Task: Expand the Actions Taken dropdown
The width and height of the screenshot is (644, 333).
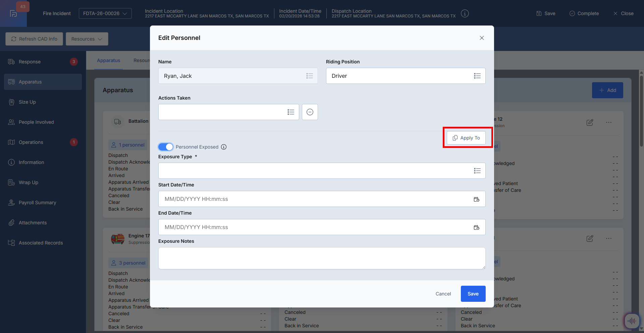Action: [x=290, y=112]
